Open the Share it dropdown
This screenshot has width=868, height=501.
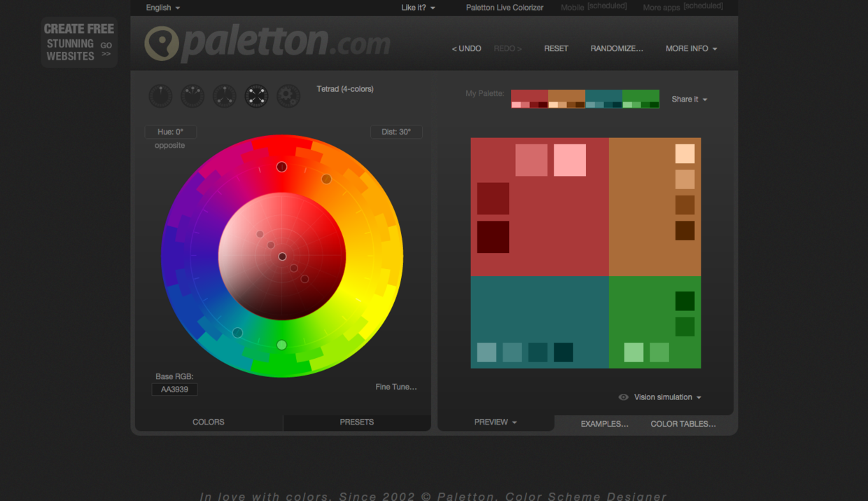click(x=689, y=99)
